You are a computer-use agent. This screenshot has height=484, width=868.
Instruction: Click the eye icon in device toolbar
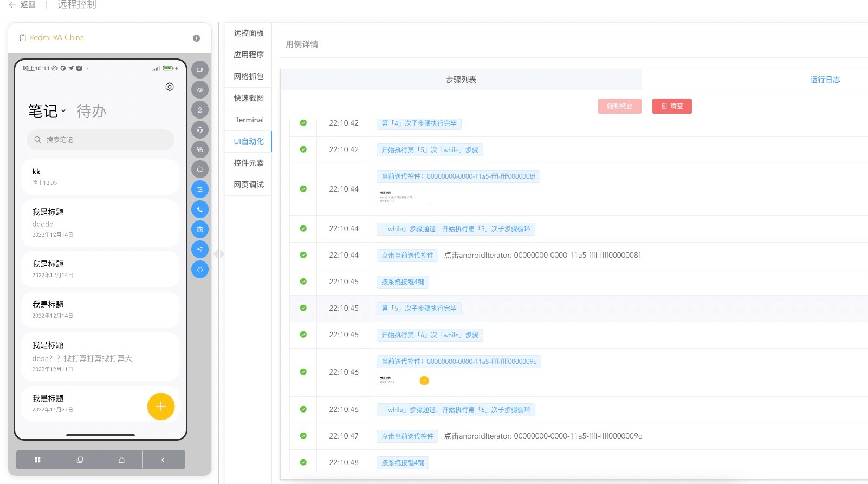[200, 90]
